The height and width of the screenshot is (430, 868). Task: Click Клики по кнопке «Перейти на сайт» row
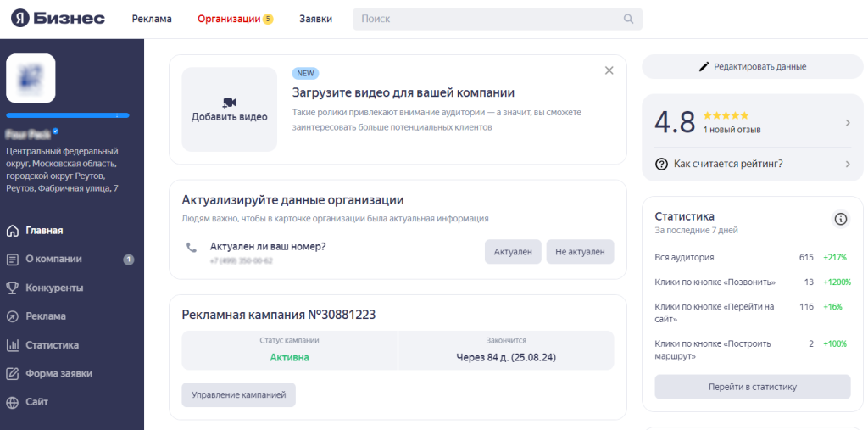pyautogui.click(x=753, y=313)
